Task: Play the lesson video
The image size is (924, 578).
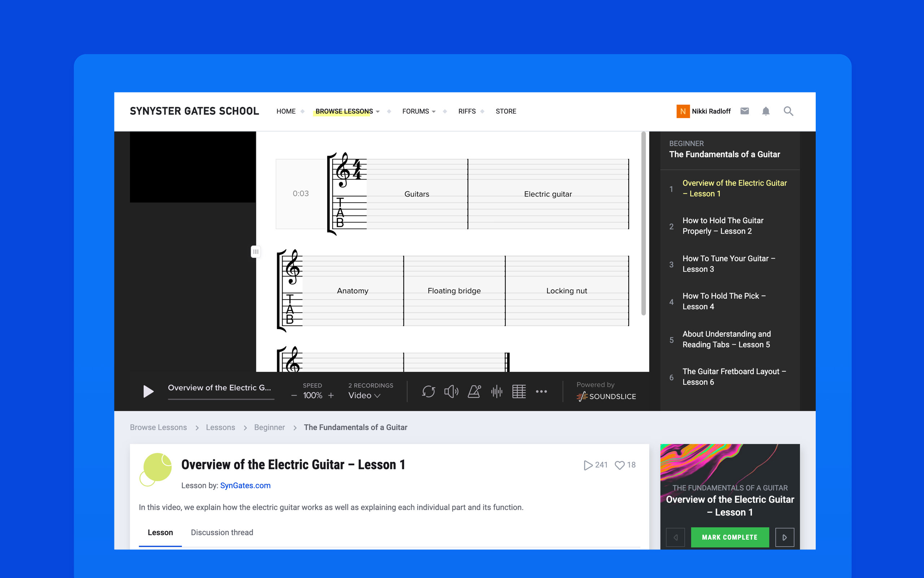Action: (x=148, y=391)
